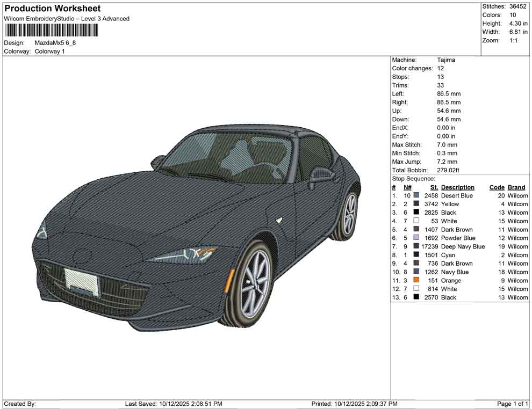Click the Tajima machine value

click(x=446, y=60)
